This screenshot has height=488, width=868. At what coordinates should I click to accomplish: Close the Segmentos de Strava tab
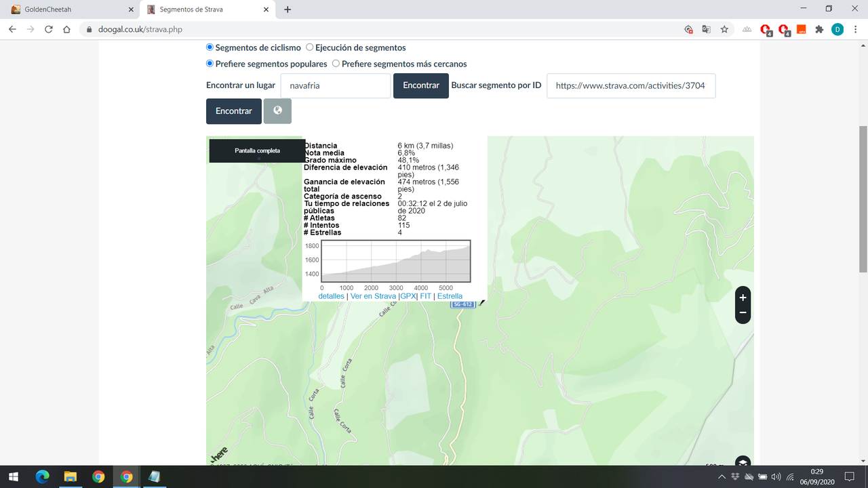(267, 9)
